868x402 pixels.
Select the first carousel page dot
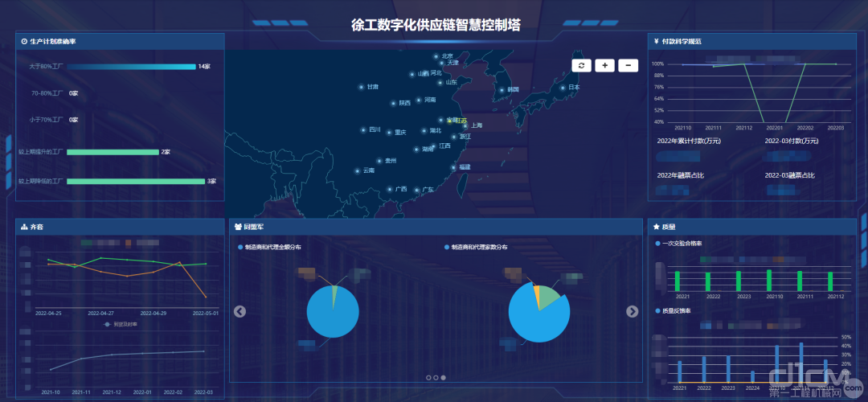428,378
